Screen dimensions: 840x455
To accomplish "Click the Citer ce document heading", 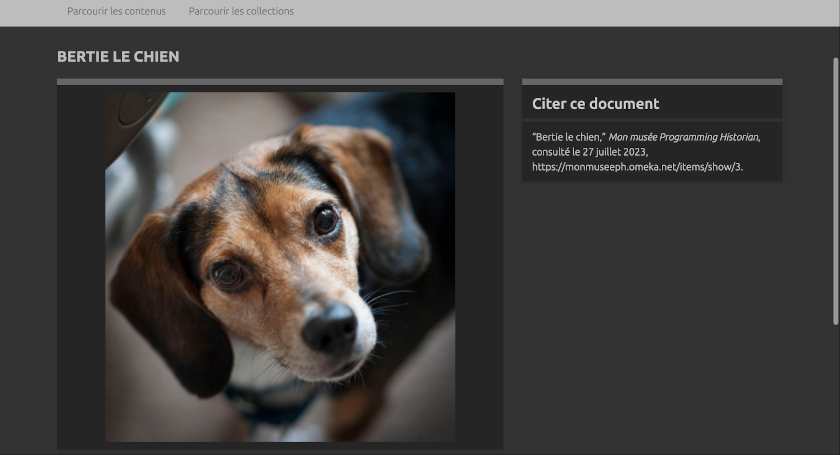I will 595,104.
